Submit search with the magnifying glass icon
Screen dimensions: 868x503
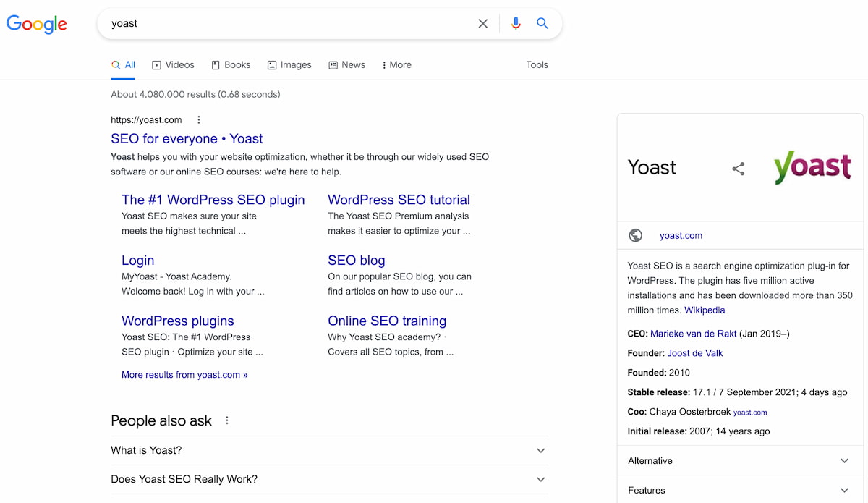click(x=542, y=23)
